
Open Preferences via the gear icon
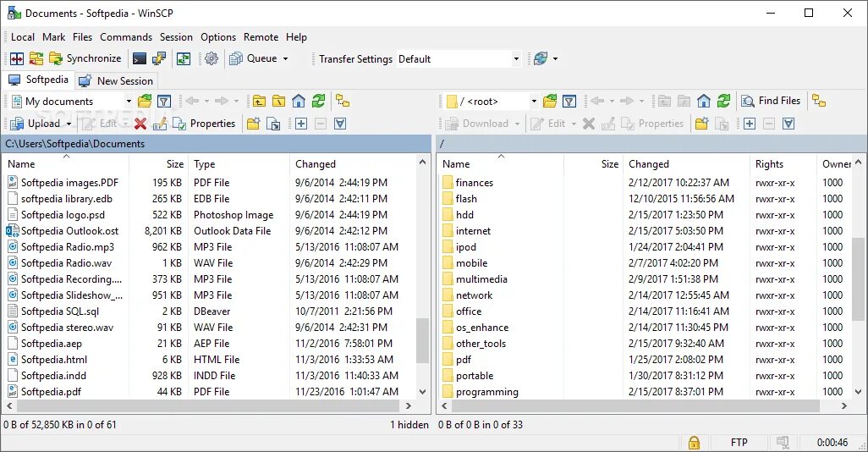pyautogui.click(x=211, y=58)
